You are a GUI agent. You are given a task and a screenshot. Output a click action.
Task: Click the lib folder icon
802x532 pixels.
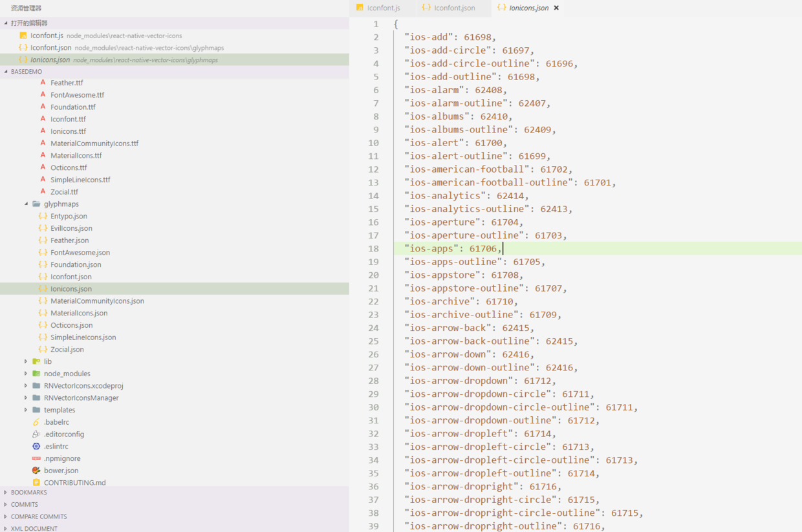[x=36, y=361]
